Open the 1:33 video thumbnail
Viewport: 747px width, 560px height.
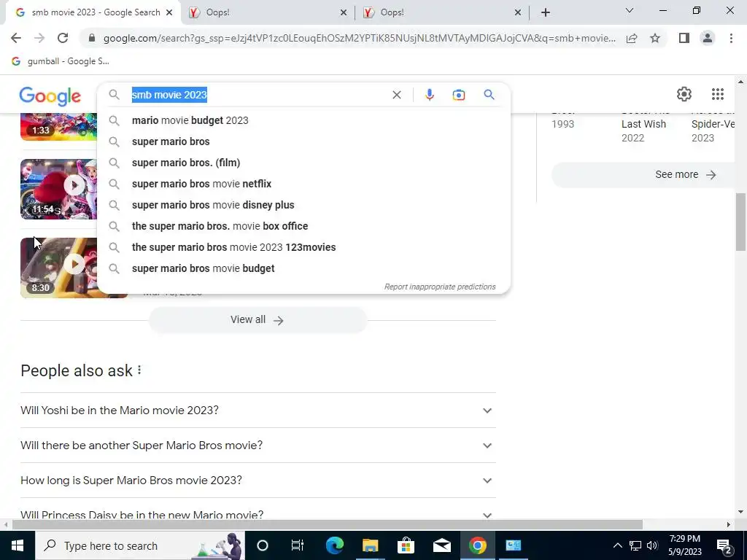pyautogui.click(x=58, y=127)
